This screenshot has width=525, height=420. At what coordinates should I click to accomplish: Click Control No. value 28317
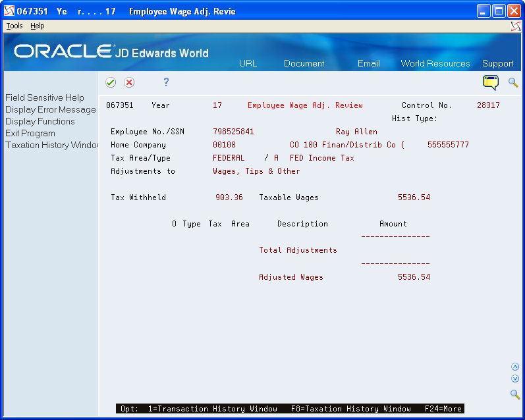(488, 105)
